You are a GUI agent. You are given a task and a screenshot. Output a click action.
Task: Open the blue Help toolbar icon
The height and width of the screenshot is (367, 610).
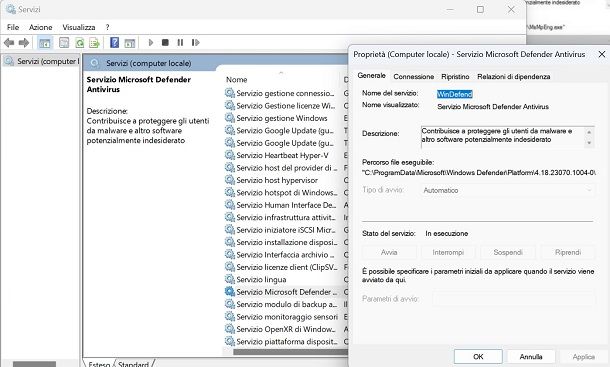pos(114,42)
